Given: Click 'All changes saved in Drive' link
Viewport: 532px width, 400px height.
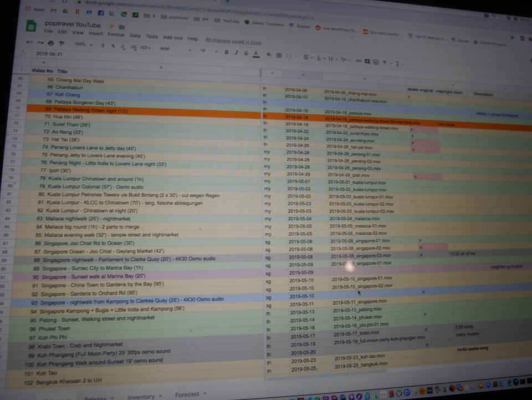Looking at the screenshot, I should 233,40.
